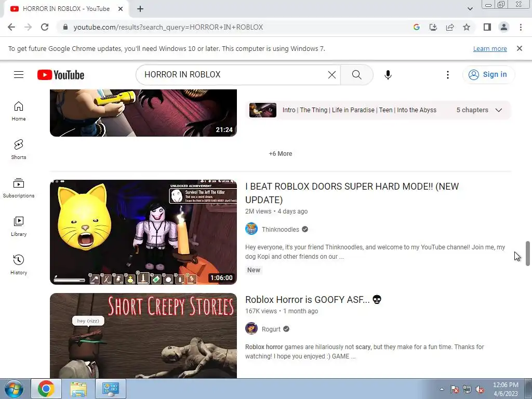Image resolution: width=532 pixels, height=399 pixels.
Task: Click the Google icon in the address bar
Action: coord(417,27)
